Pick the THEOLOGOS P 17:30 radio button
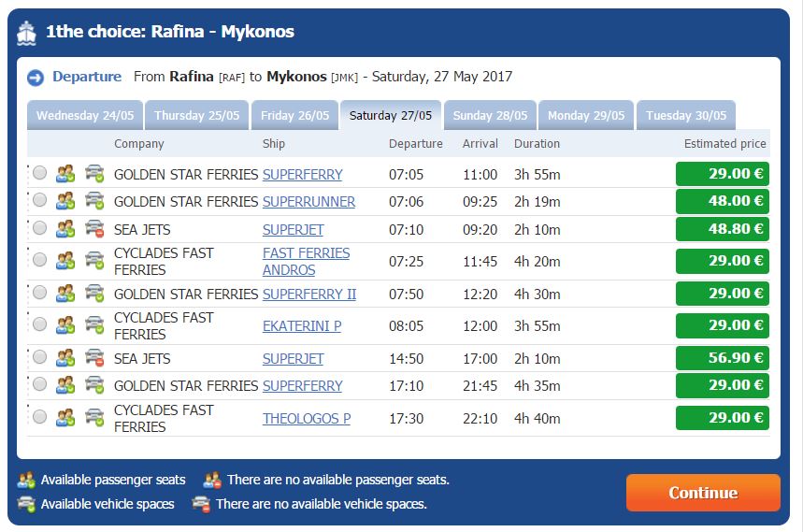This screenshot has width=803, height=532. pos(39,417)
